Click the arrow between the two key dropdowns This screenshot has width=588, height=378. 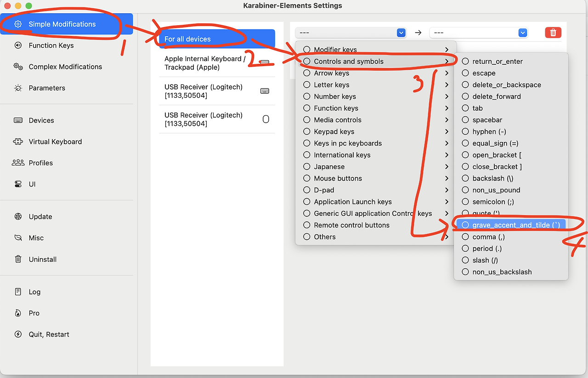(x=418, y=33)
